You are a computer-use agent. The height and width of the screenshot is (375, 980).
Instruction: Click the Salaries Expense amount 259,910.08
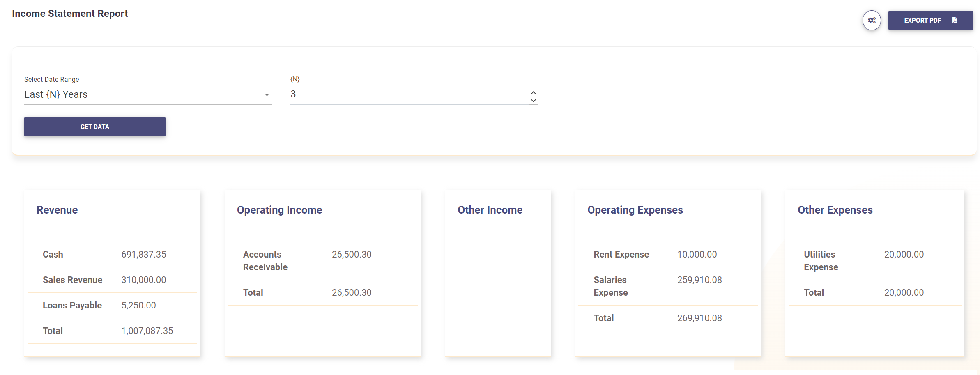click(x=699, y=280)
